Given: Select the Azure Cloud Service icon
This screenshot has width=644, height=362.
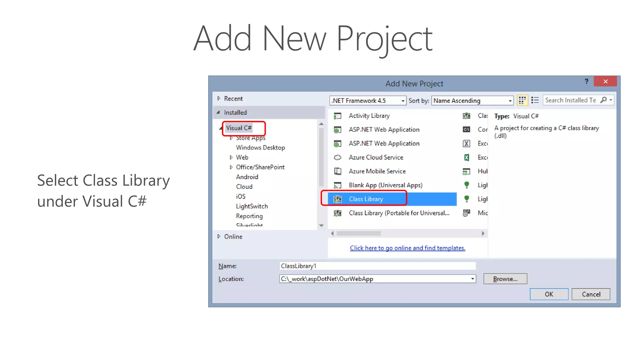Looking at the screenshot, I should 337,157.
